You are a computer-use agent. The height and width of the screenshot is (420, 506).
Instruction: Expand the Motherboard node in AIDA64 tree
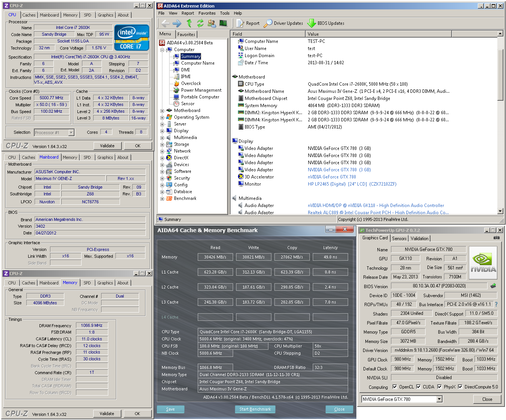162,110
